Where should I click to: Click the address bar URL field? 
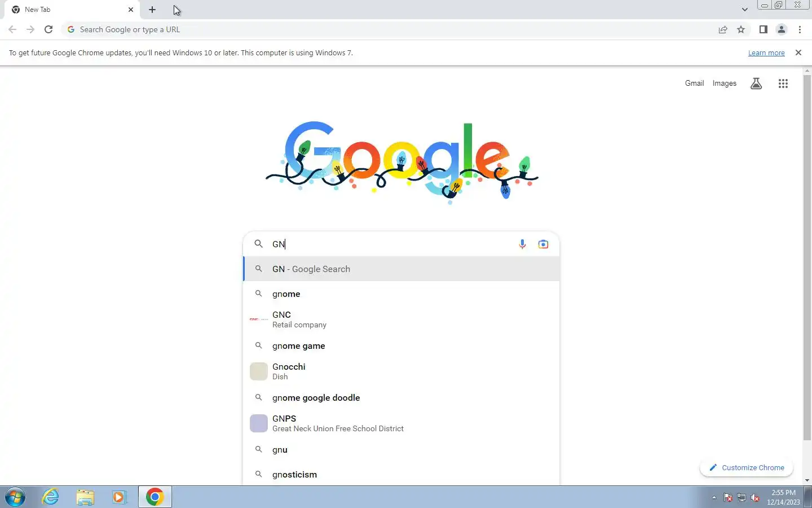(389, 29)
